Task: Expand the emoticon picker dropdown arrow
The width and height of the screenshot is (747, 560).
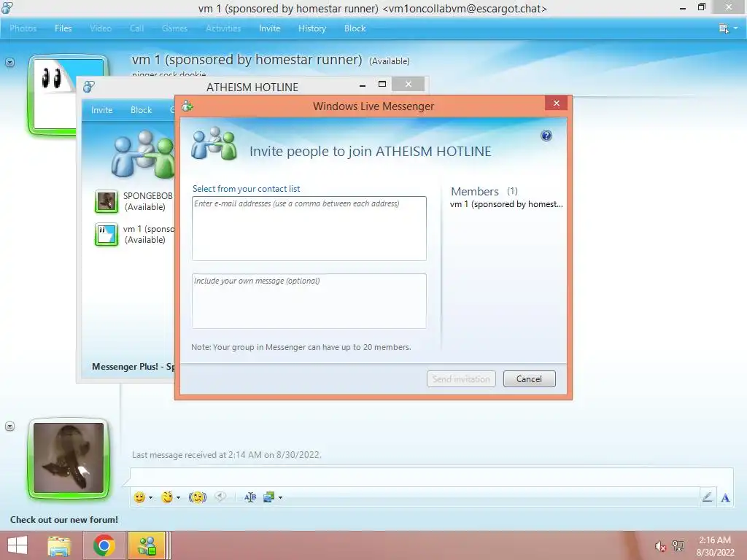Action: coord(150,497)
